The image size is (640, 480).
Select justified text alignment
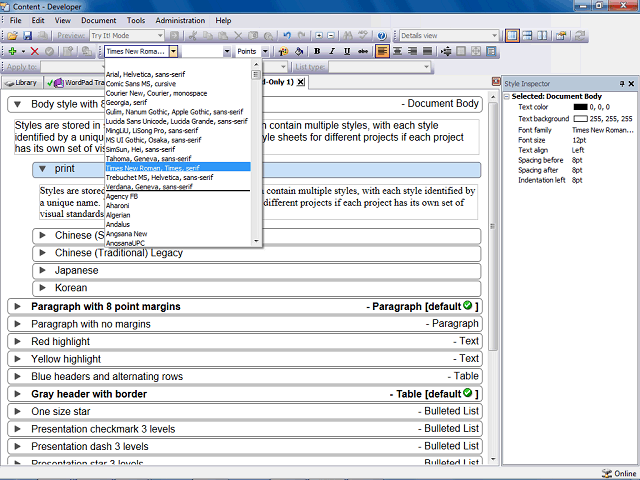[x=427, y=51]
